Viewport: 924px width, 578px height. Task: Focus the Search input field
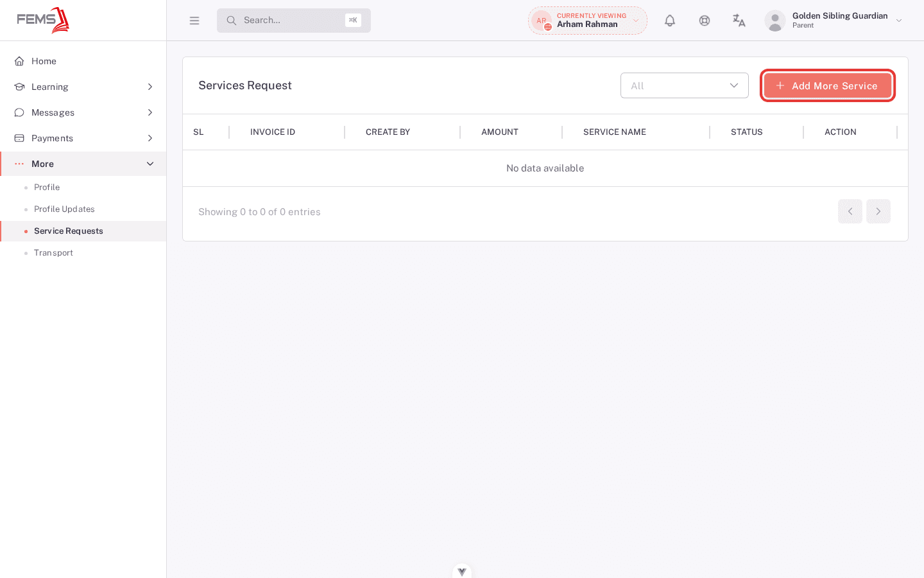pyautogui.click(x=294, y=21)
